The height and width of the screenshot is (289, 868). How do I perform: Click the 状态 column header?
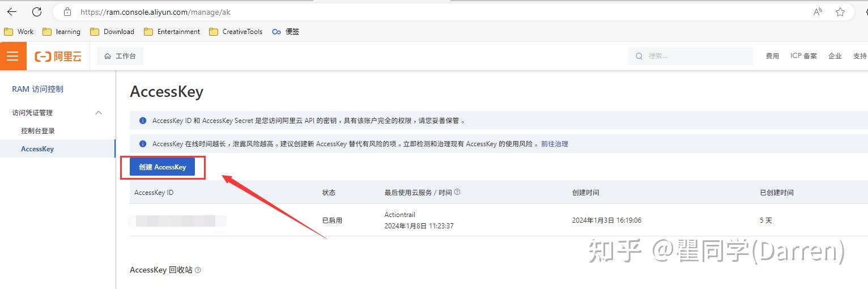329,193
